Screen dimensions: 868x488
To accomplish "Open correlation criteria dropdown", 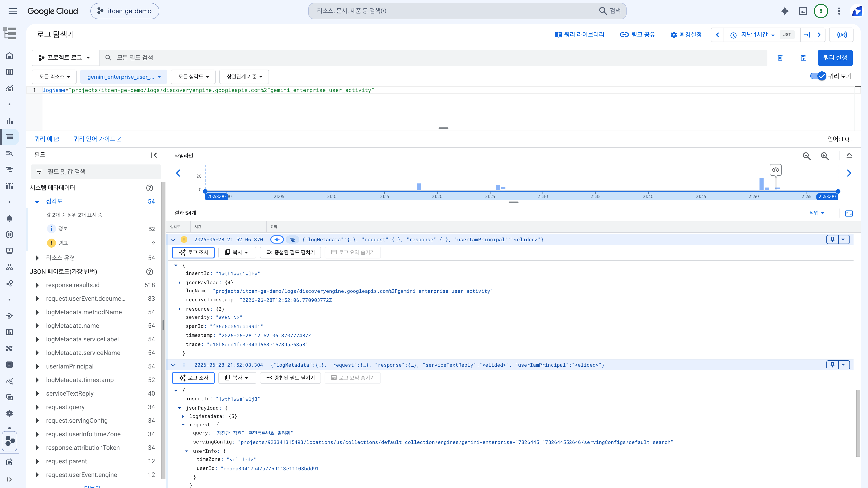I will 244,76.
